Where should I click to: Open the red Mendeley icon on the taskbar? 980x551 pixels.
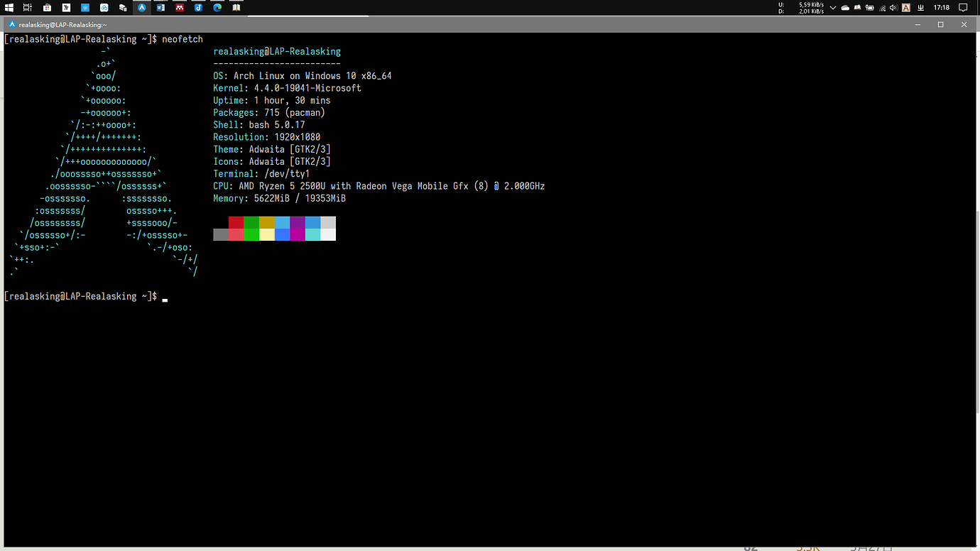pos(180,7)
